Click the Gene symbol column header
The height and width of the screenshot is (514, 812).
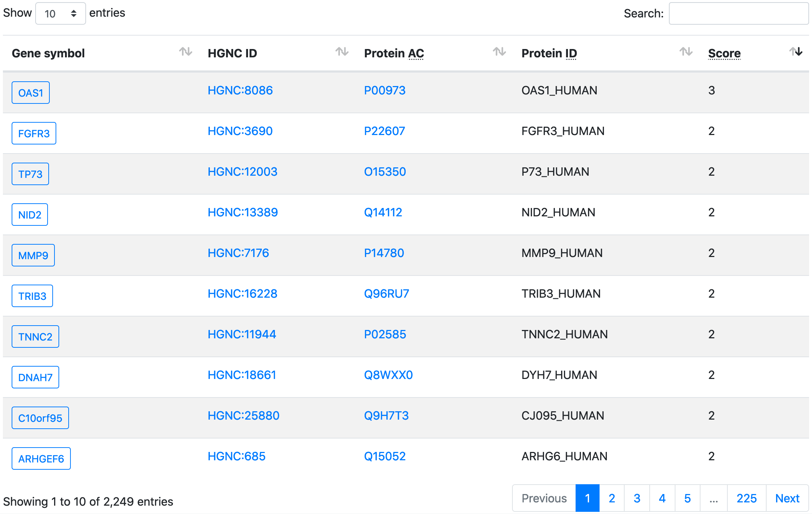[48, 53]
